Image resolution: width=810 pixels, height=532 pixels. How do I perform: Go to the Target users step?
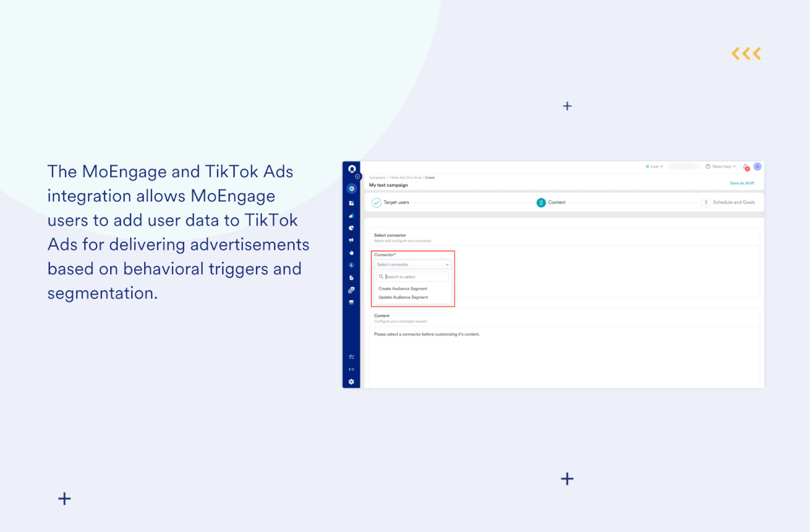click(x=390, y=203)
